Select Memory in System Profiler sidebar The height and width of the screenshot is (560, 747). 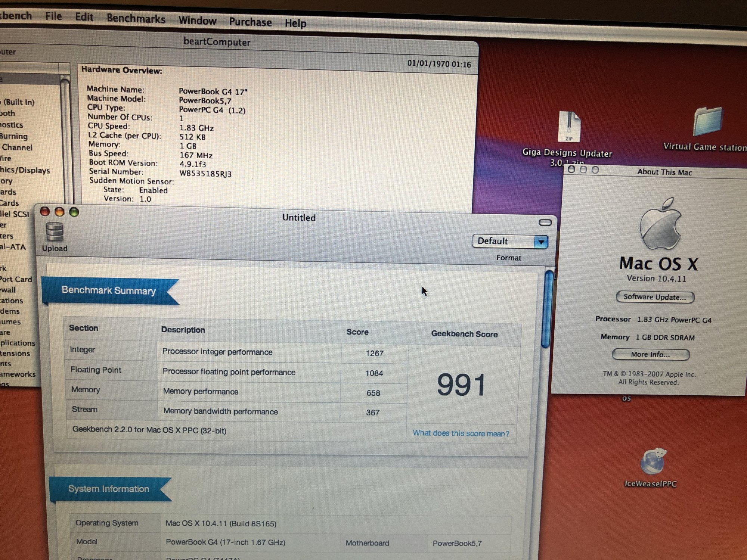pyautogui.click(x=6, y=181)
